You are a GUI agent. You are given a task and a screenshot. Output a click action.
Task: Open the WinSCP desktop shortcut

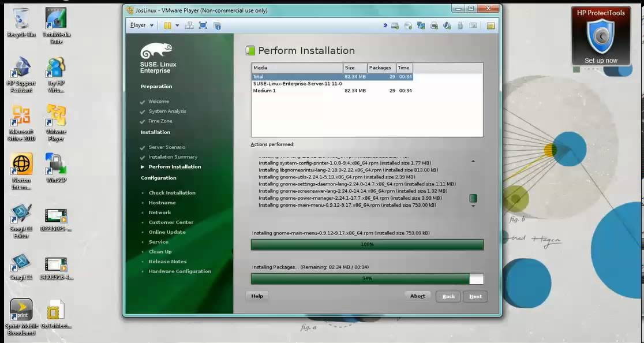pos(57,169)
